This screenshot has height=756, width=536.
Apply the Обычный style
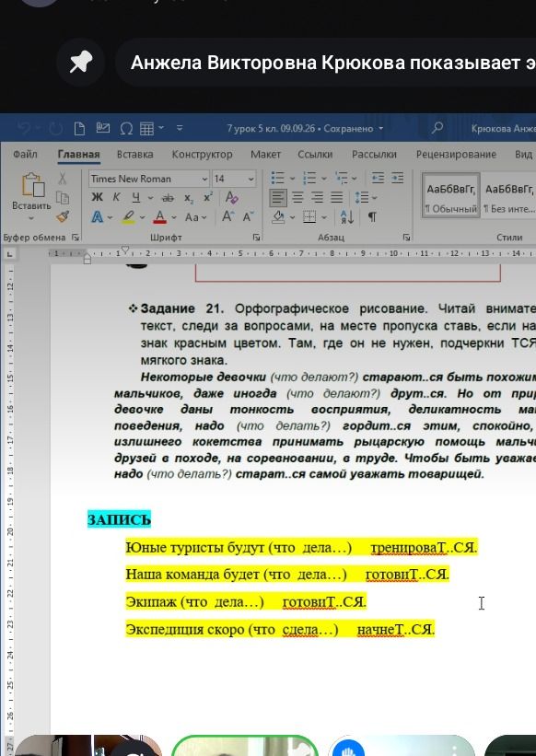click(x=450, y=195)
